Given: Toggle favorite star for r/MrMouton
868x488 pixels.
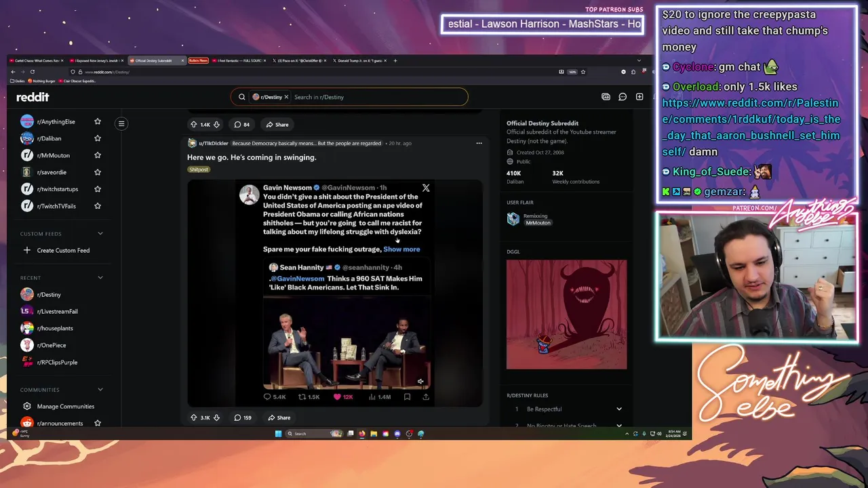Looking at the screenshot, I should pos(98,155).
